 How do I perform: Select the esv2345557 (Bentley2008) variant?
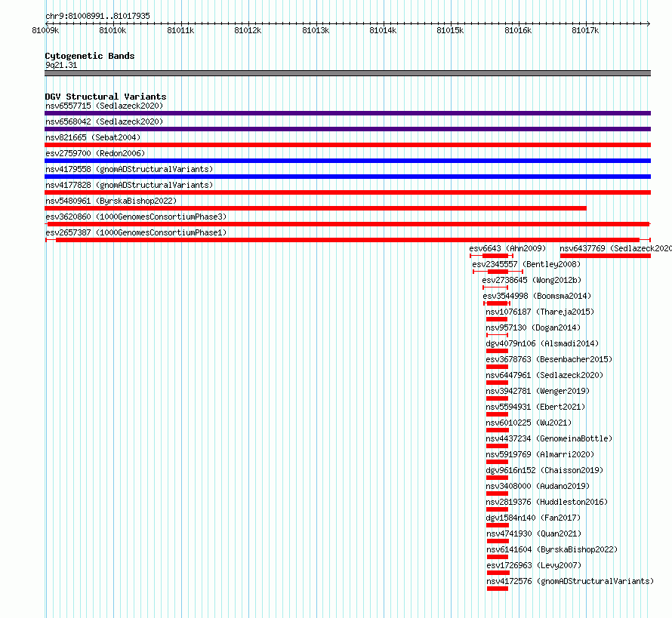click(526, 264)
